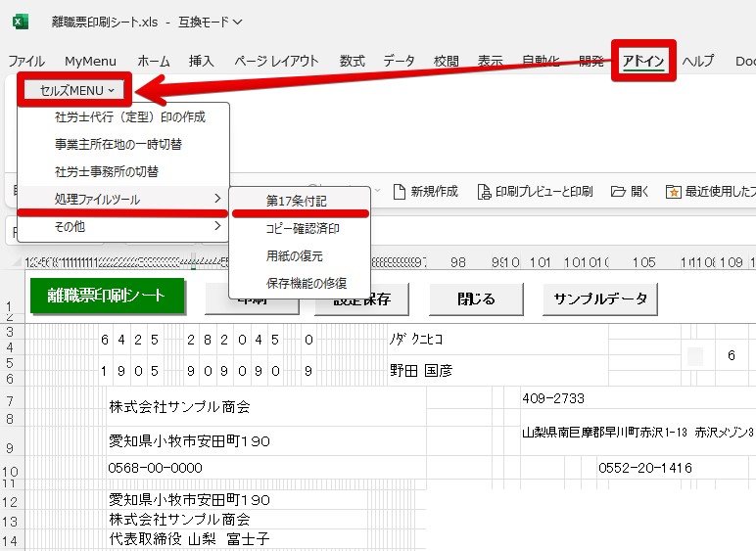The image size is (756, 551).
Task: Select the アドイン tab
Action: (x=643, y=62)
